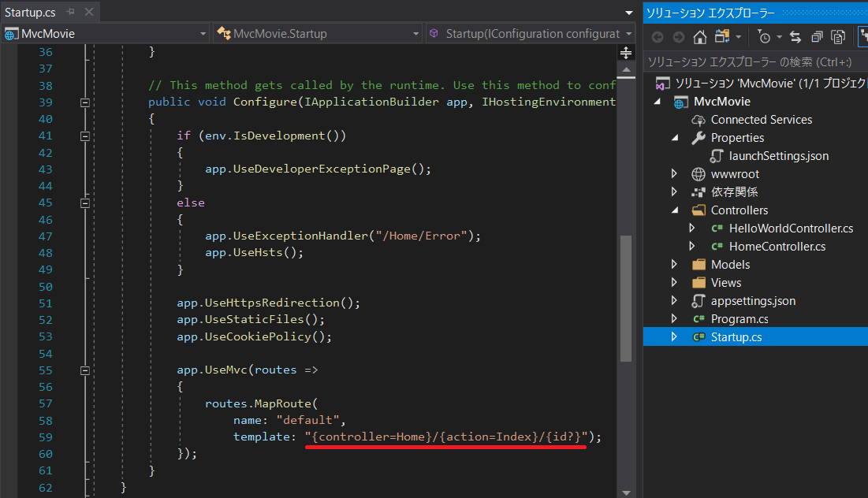Click the "/Home/Error" string on line 47
The image size is (868, 498).
421,236
